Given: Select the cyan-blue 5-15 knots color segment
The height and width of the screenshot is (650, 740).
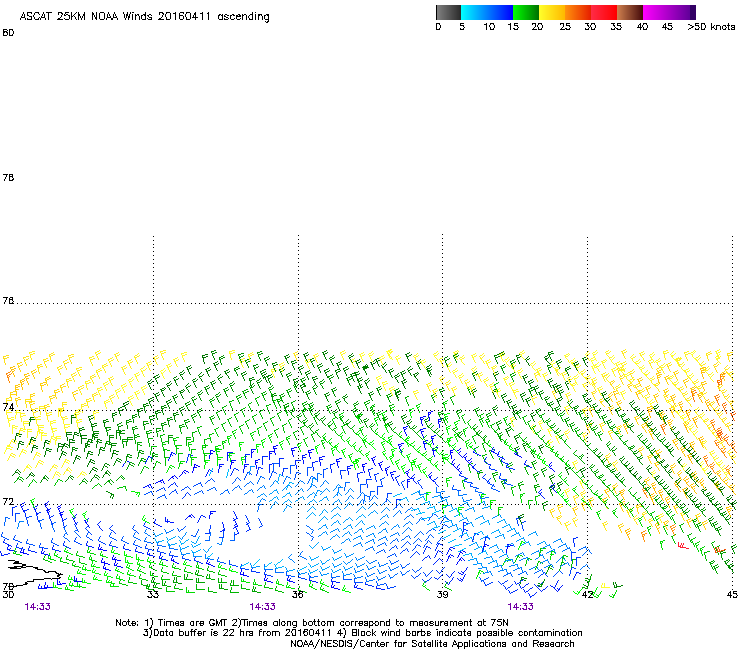Looking at the screenshot, I should pyautogui.click(x=487, y=12).
